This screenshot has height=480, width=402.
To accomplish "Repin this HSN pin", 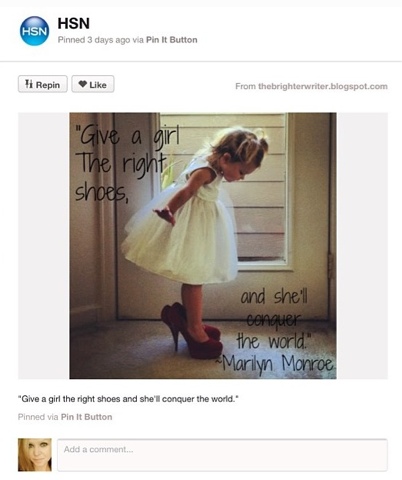I will (x=43, y=84).
